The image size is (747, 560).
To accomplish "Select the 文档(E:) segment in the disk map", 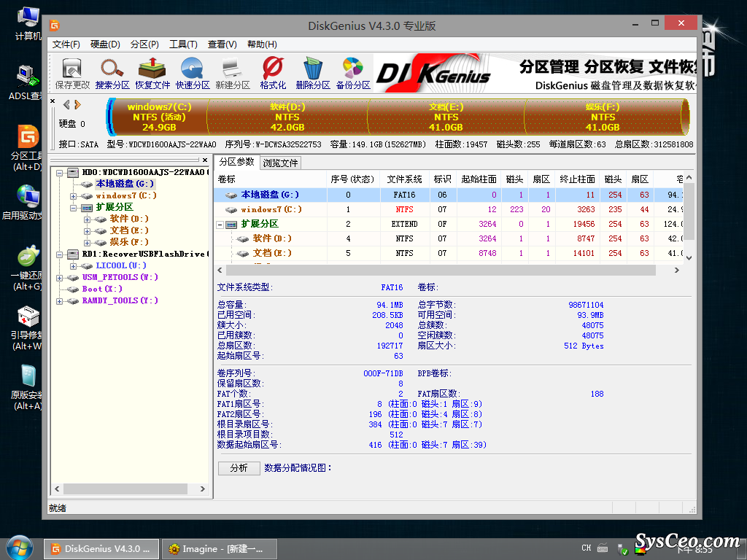I will pyautogui.click(x=446, y=117).
